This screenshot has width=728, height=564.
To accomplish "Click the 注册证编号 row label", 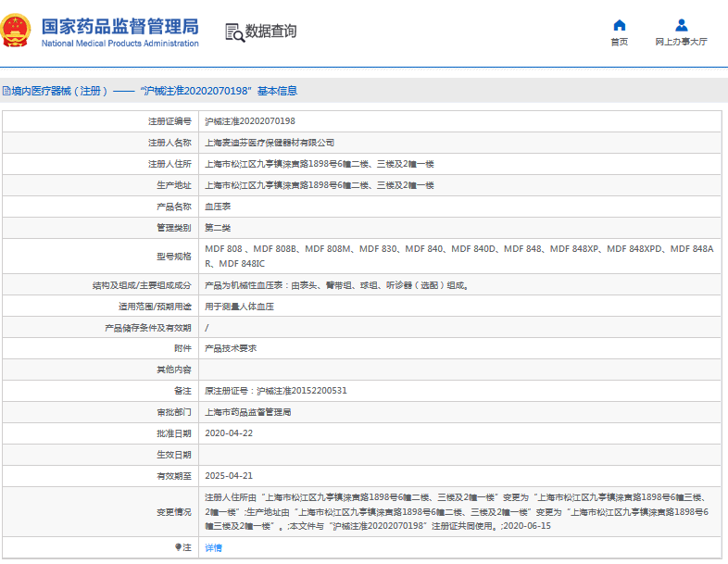I will coord(169,121).
